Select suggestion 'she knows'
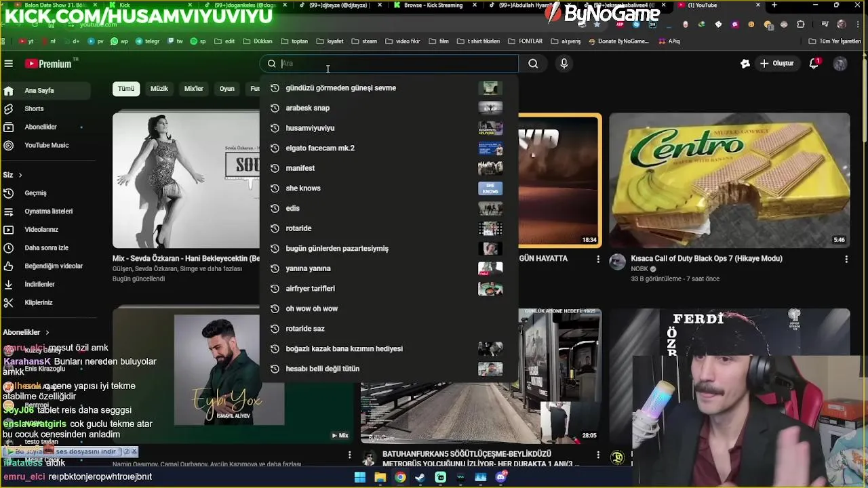This screenshot has height=488, width=868. click(x=388, y=188)
